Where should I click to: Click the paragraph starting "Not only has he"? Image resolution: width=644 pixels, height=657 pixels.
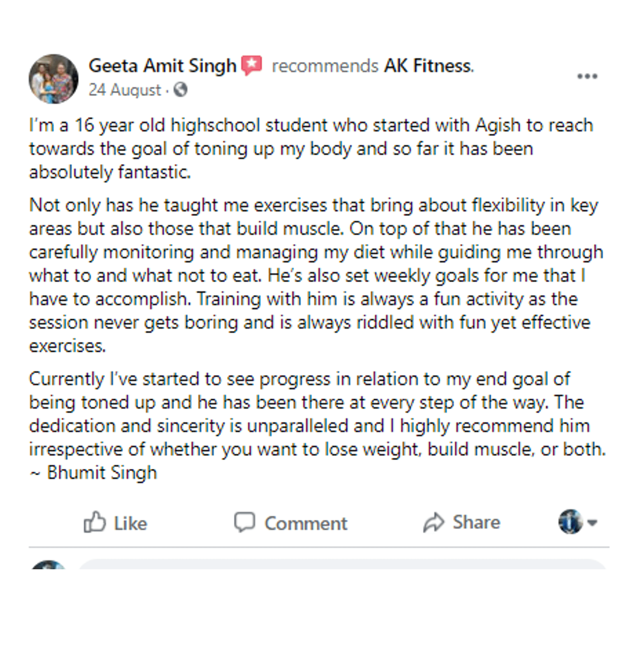pos(315,275)
